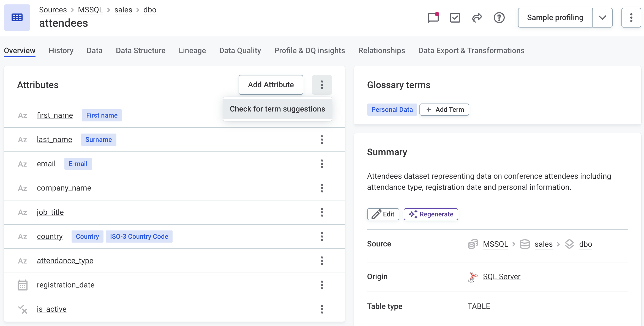The image size is (644, 326).
Task: Open the tasks checkmark icon
Action: coord(455,18)
